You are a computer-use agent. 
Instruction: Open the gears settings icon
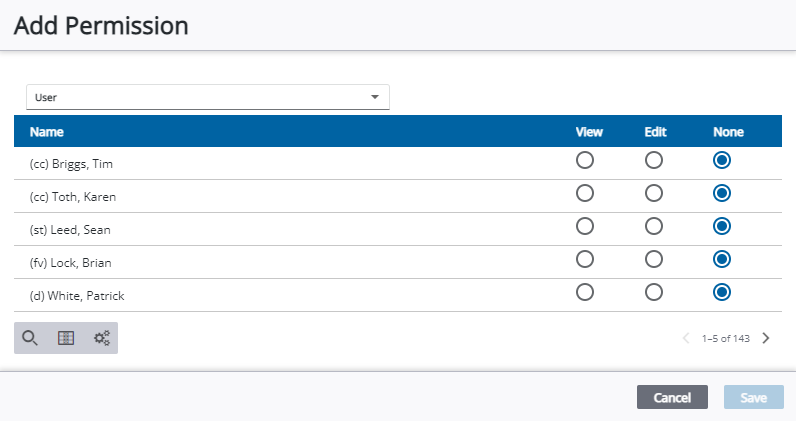click(x=102, y=338)
